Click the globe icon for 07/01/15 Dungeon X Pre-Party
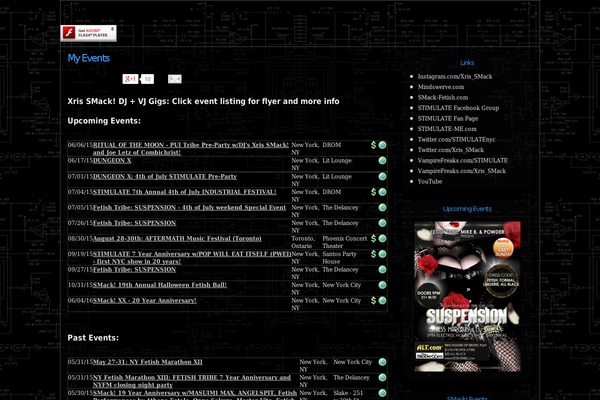600x400 pixels. point(382,176)
